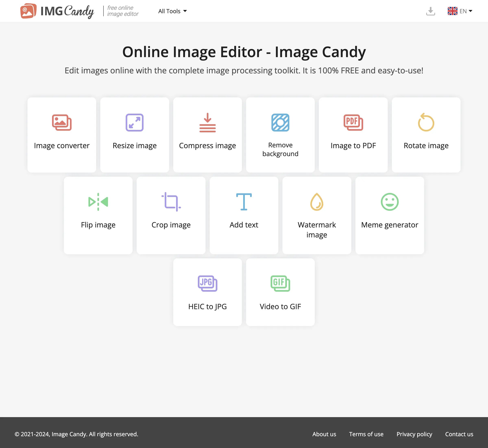The width and height of the screenshot is (488, 448).
Task: Select the HEIC to JPG icon
Action: 207,283
